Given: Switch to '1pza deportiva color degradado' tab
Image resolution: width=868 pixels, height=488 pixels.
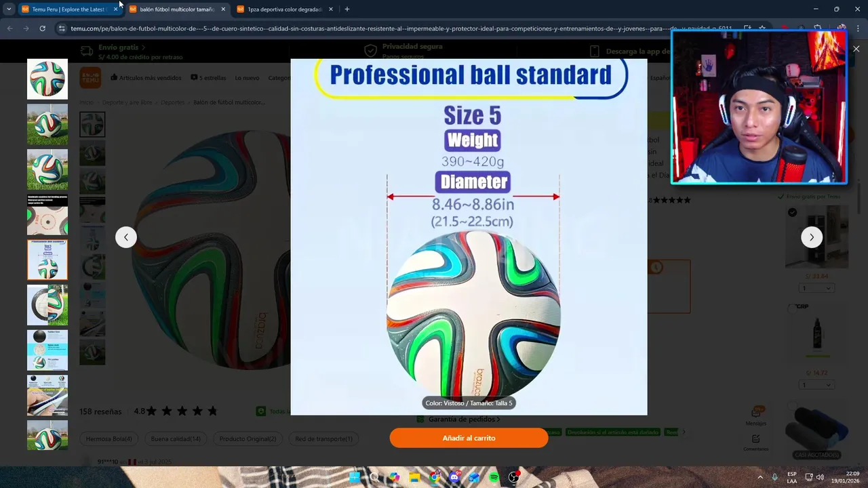Looking at the screenshot, I should pos(284,9).
